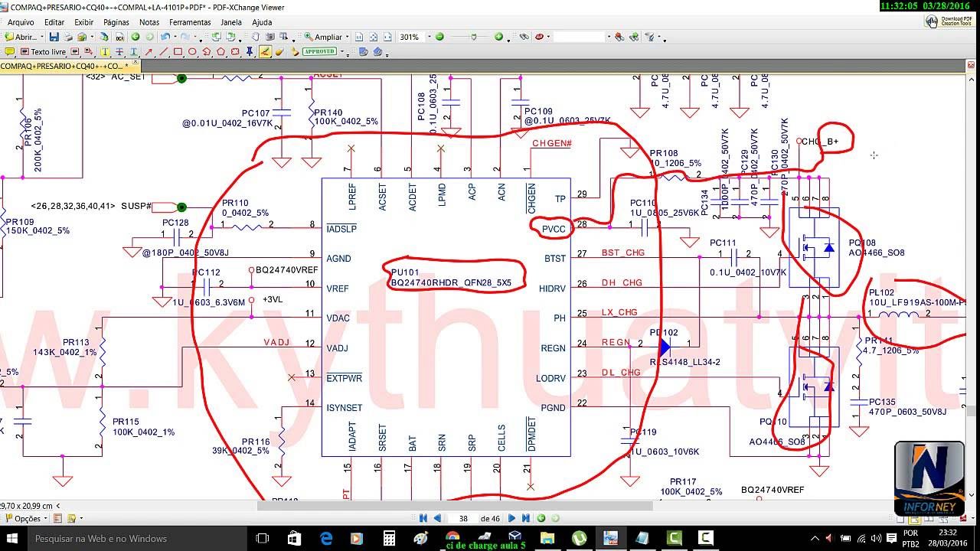Click the fit page icon
This screenshot has width=980, height=551.
click(x=373, y=37)
